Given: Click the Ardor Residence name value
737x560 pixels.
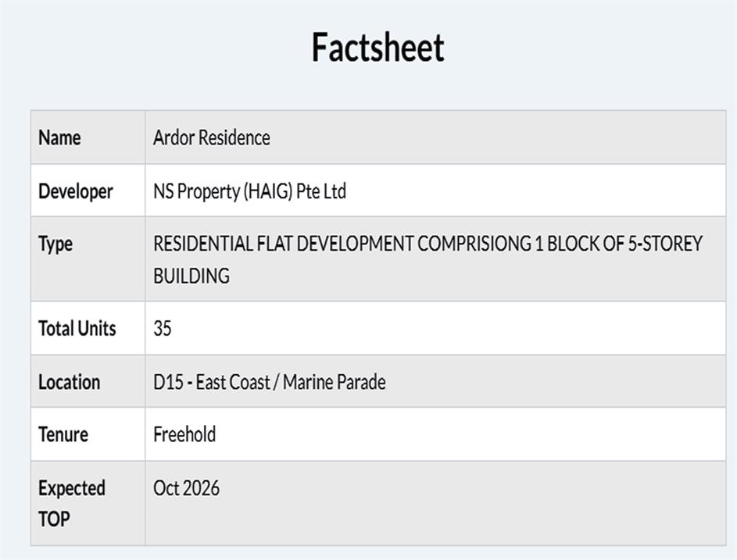Looking at the screenshot, I should click(x=211, y=137).
